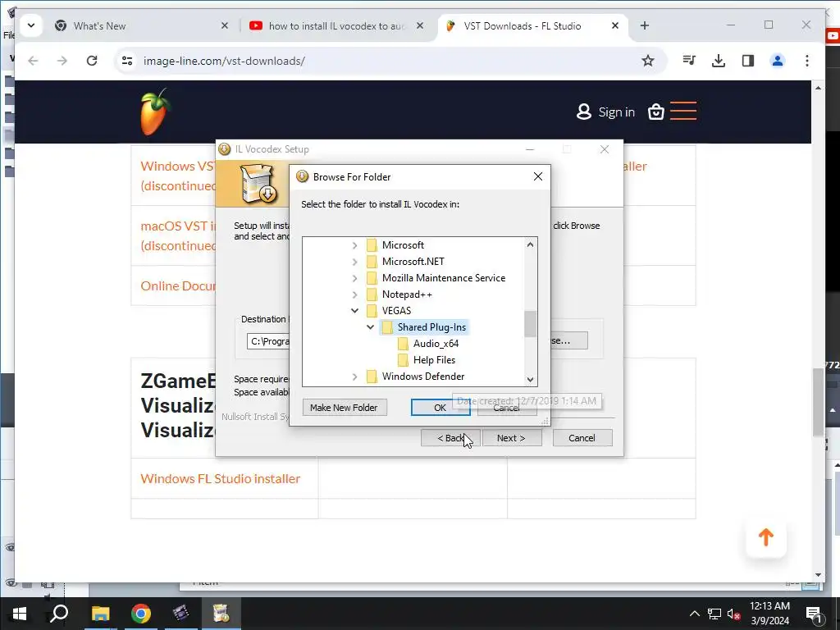View site information icon in address bar
This screenshot has width=840, height=630.
click(x=127, y=61)
